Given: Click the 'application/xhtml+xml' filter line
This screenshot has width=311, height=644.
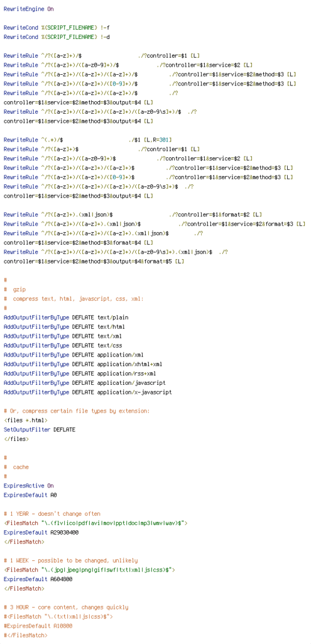Looking at the screenshot, I should tap(83, 364).
